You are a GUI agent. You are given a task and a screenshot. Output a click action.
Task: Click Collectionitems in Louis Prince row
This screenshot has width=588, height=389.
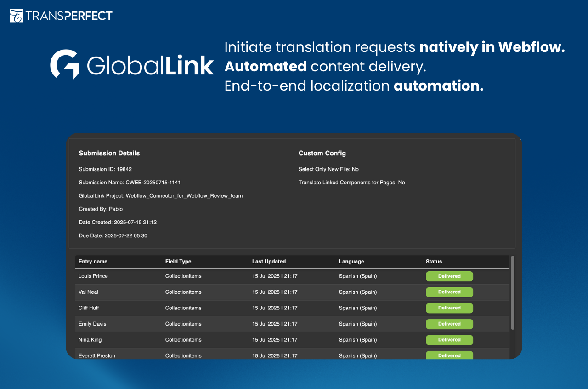183,276
